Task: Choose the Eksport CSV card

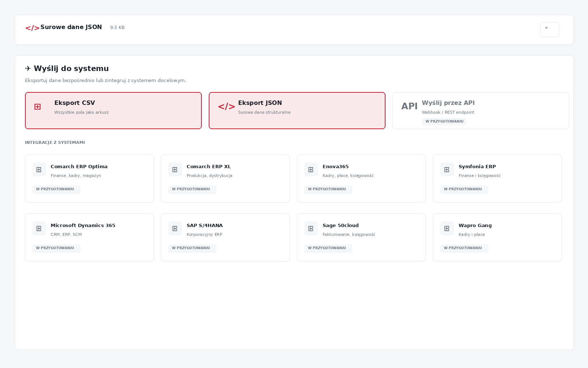Action: point(113,110)
